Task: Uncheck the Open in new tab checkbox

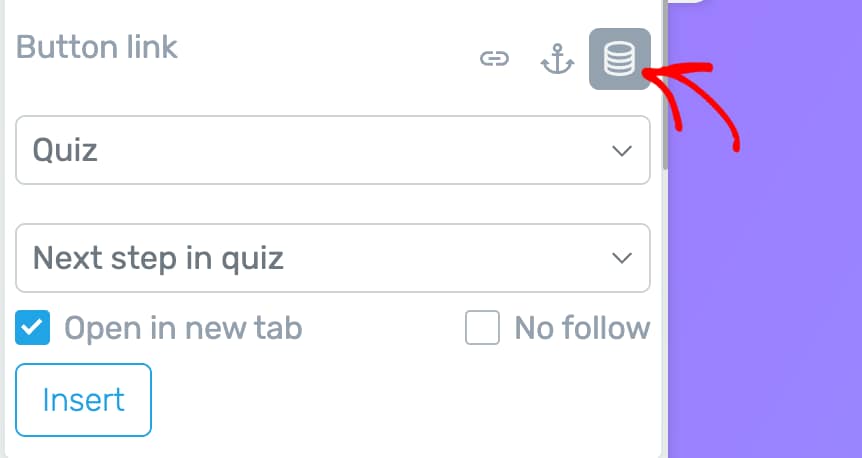Action: coord(33,328)
